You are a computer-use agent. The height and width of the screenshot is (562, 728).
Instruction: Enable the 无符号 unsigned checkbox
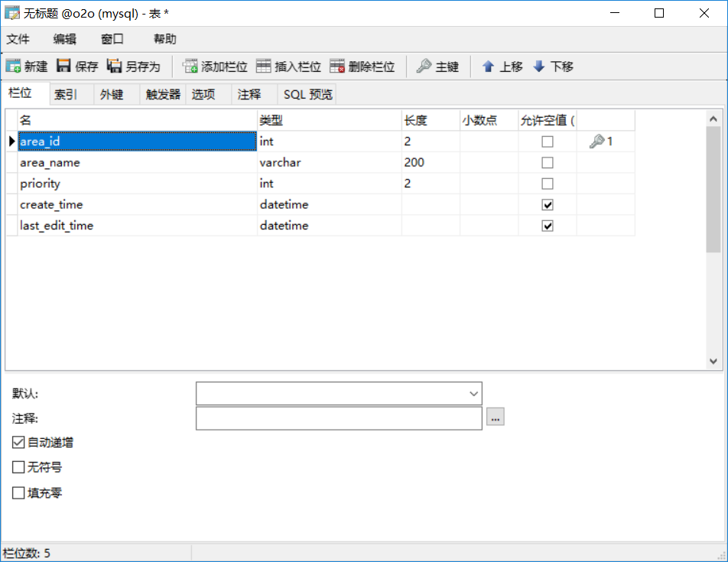click(18, 467)
